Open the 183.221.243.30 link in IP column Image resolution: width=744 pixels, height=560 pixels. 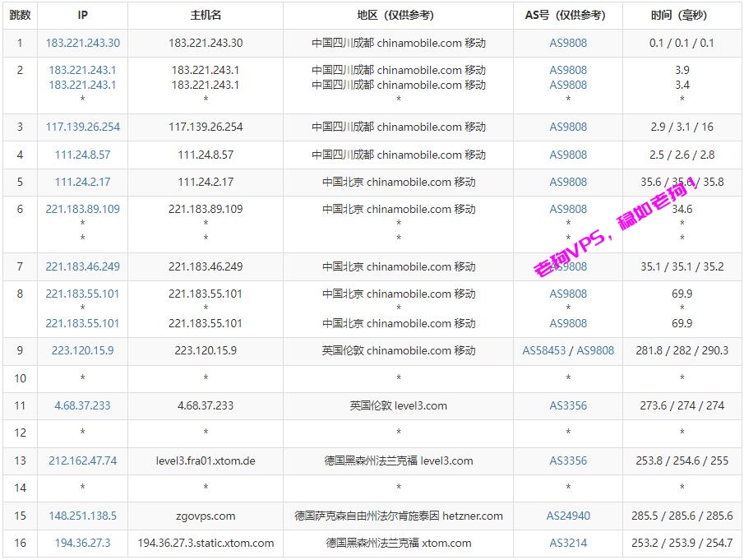(x=82, y=43)
